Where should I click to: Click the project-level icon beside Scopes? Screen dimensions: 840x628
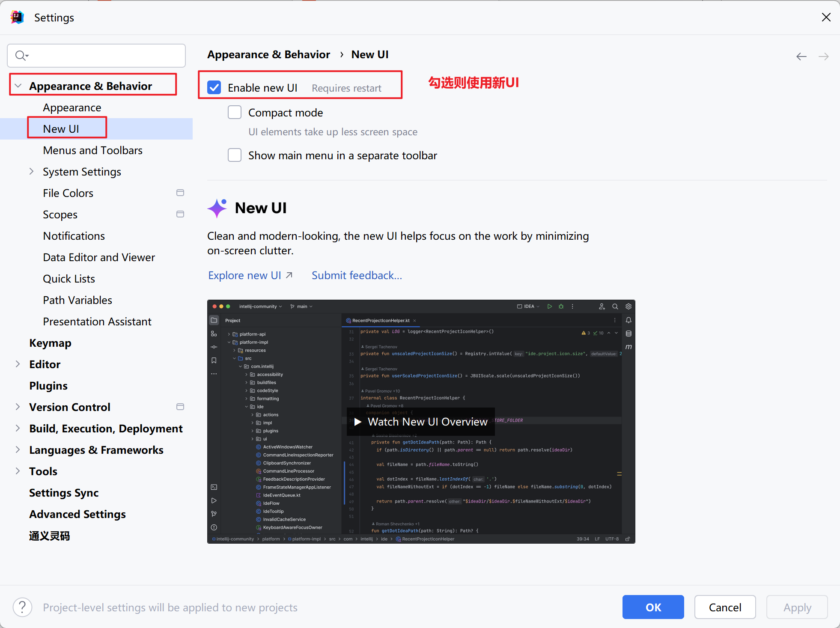tap(180, 214)
